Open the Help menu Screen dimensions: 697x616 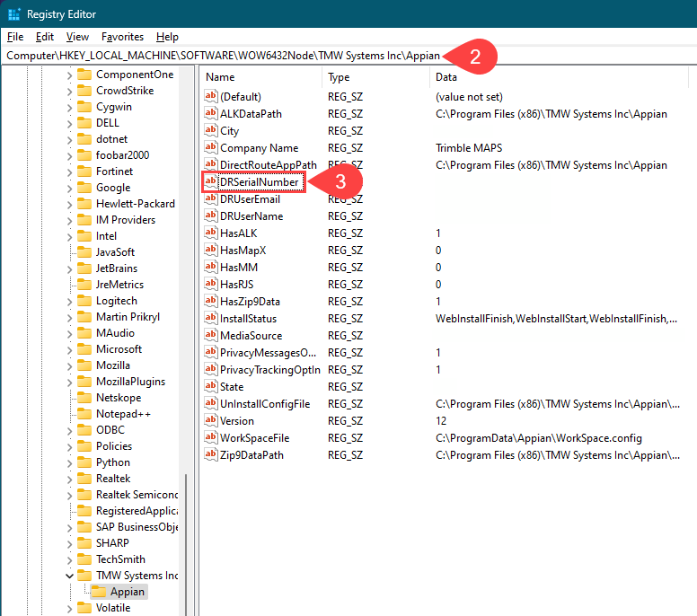coord(167,37)
